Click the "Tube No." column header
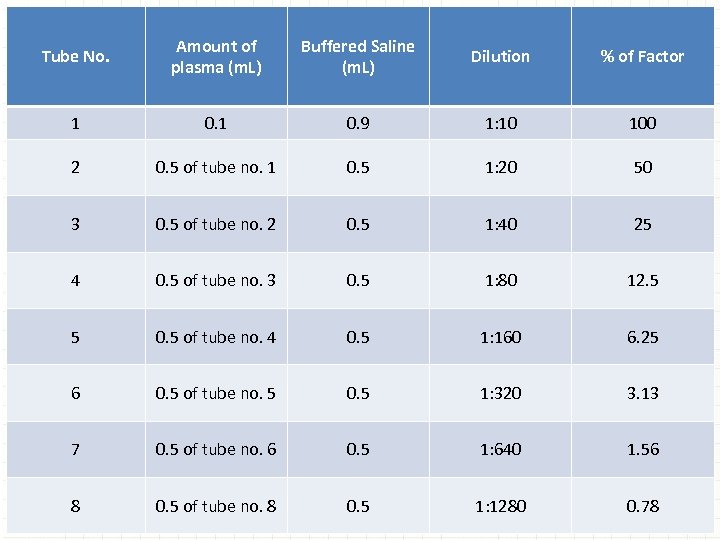This screenshot has width=720, height=540. click(x=76, y=57)
